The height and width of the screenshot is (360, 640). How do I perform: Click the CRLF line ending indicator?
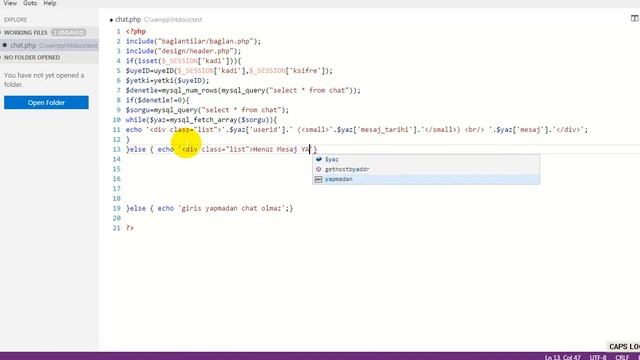[622, 357]
